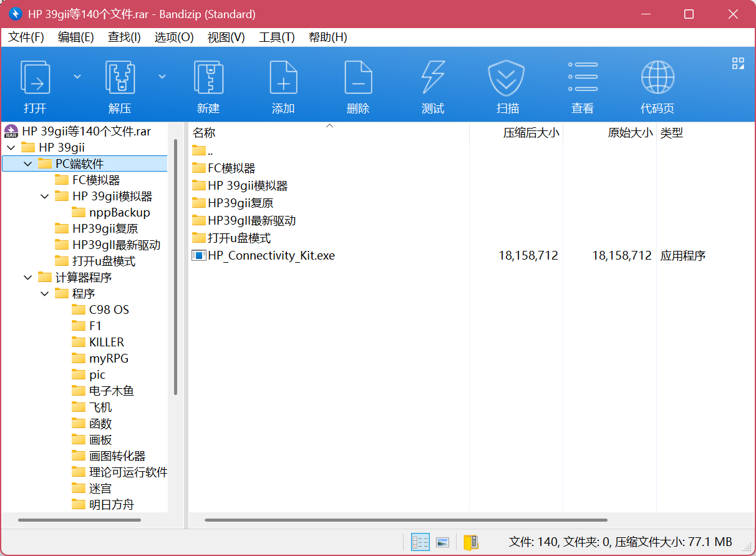Collapse the 程序 tree node

pos(44,294)
